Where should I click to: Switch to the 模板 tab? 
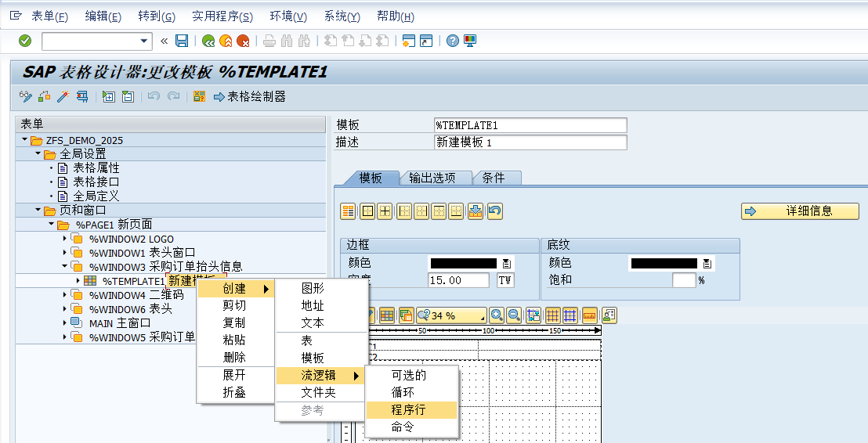(x=371, y=178)
